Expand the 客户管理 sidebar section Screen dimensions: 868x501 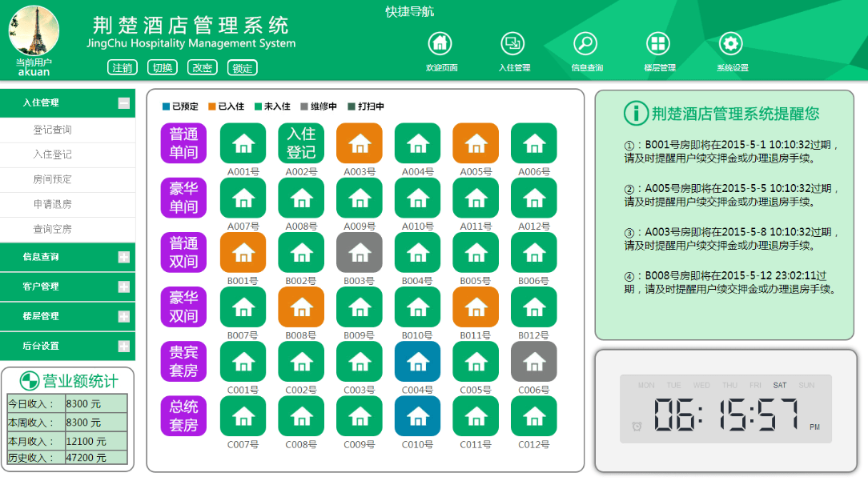(x=123, y=287)
